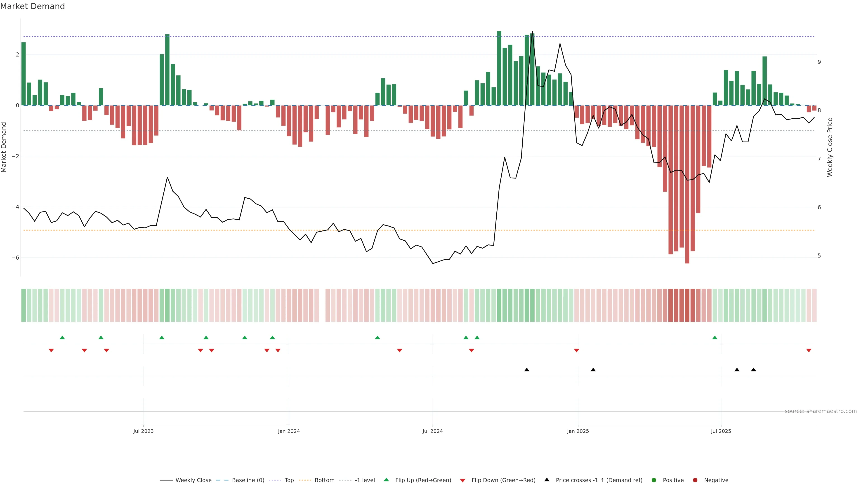This screenshot has width=868, height=488.
Task: Click the Flip Down red triangle legend icon
Action: coord(463,480)
